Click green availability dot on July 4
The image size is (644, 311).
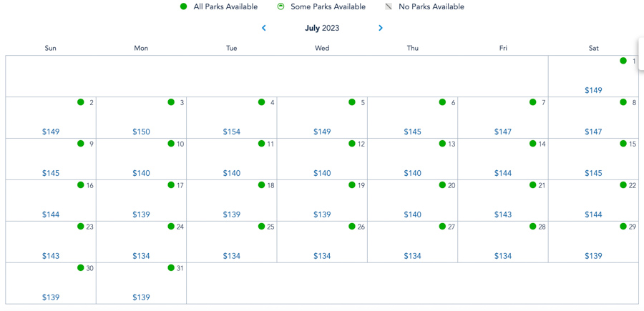pos(262,102)
